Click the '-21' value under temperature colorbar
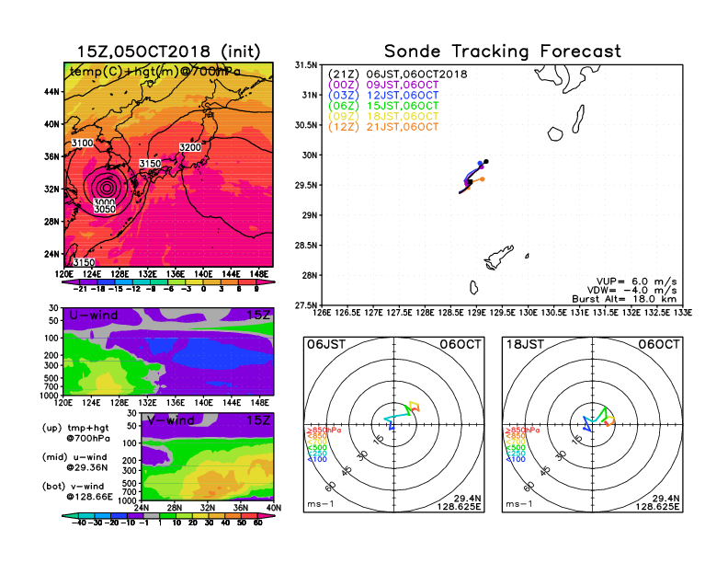This screenshot has height=563, width=728. pyautogui.click(x=80, y=289)
